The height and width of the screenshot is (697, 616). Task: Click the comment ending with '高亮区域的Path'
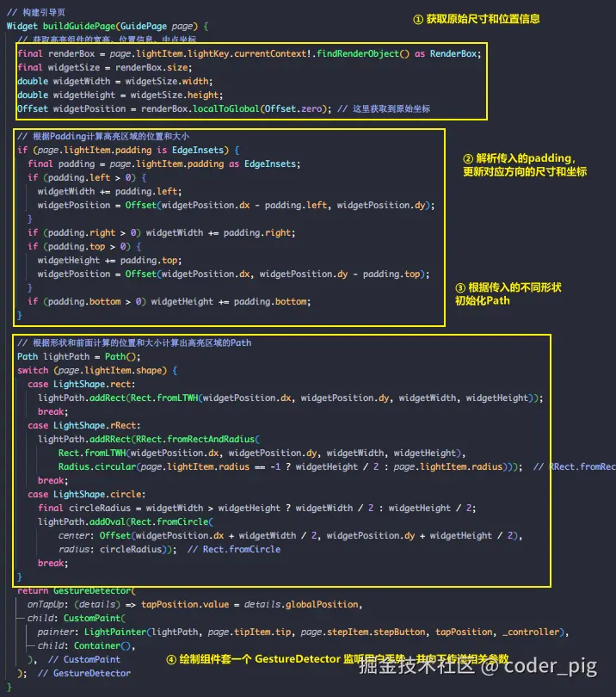(x=134, y=343)
